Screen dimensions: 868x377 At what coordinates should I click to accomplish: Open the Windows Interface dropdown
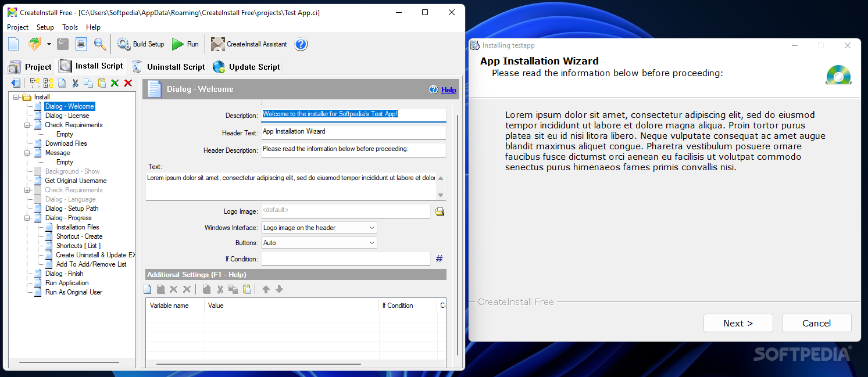[319, 228]
